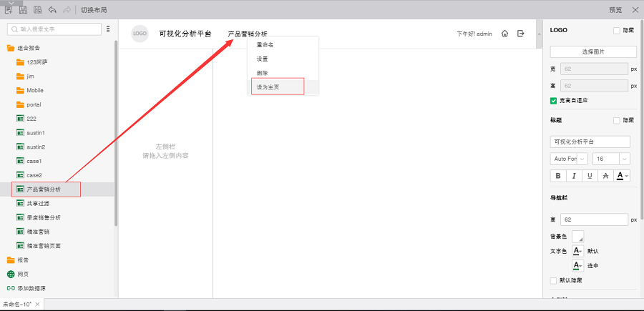
Task: Open the font size 16 dropdown
Action: click(610, 159)
